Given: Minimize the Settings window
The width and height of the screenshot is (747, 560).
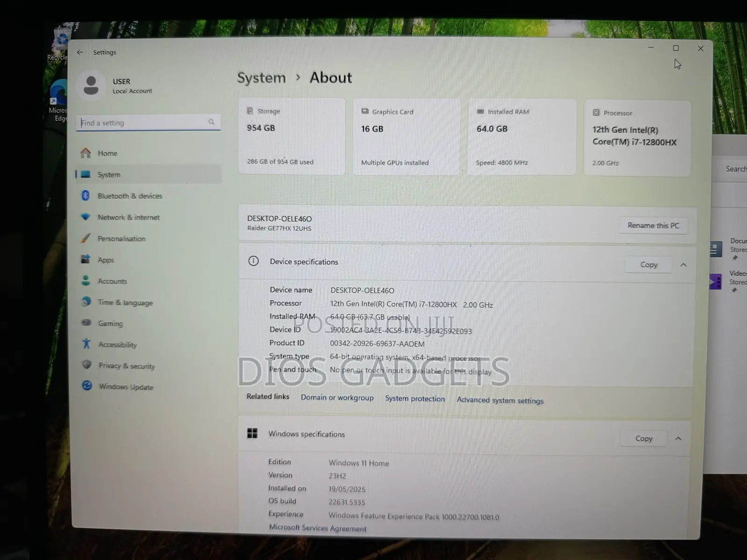Looking at the screenshot, I should [x=651, y=48].
